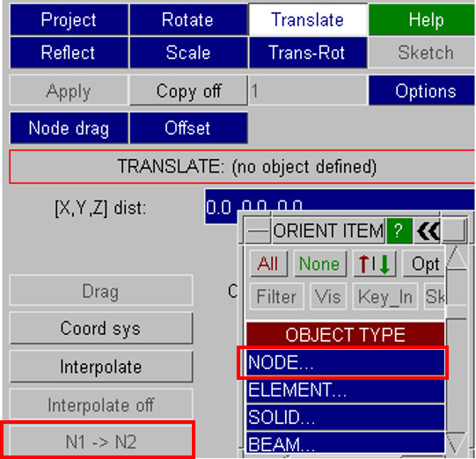Expand the NODE... object type
The image size is (476, 459).
(345, 362)
